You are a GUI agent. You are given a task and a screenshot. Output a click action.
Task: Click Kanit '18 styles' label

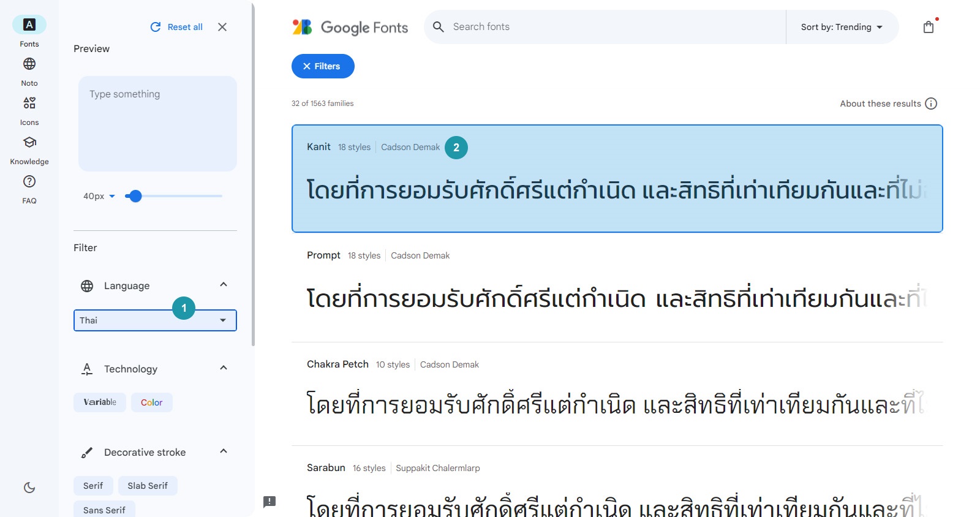click(x=354, y=147)
